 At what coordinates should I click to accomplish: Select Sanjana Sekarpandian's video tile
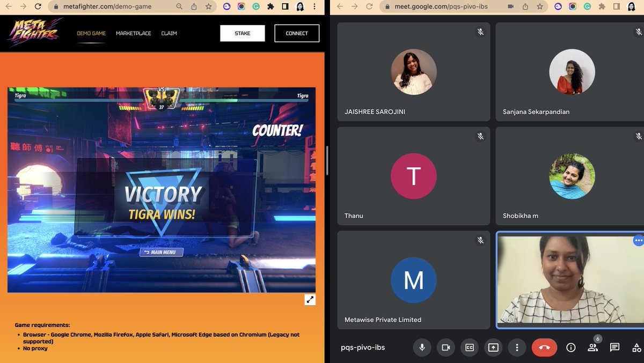click(x=570, y=72)
